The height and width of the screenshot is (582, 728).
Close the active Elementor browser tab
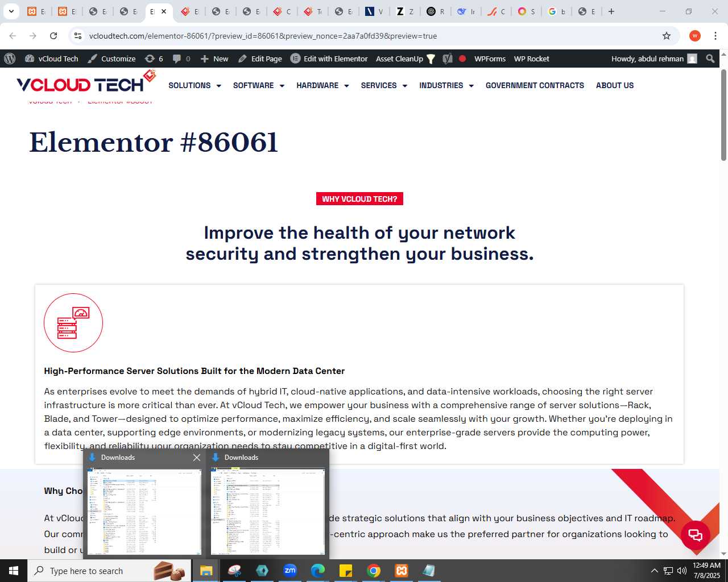164,11
